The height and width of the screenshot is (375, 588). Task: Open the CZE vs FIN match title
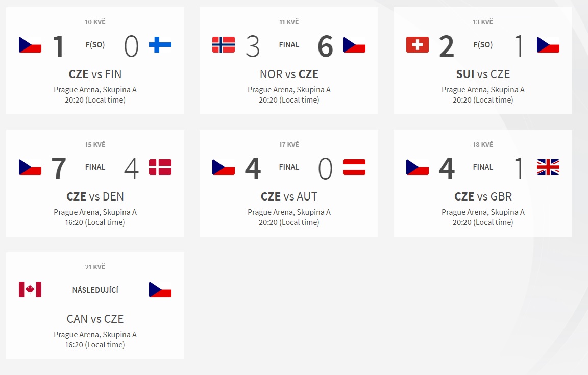tap(95, 74)
